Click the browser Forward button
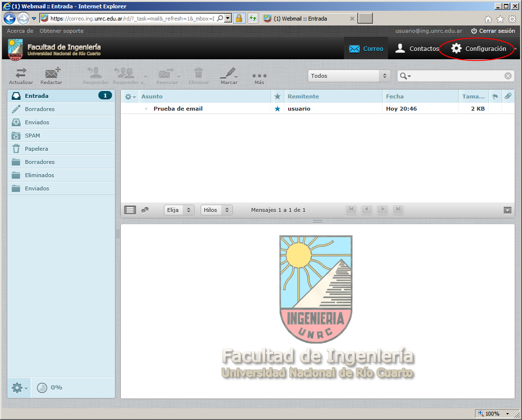This screenshot has height=420, width=522. 23,18
